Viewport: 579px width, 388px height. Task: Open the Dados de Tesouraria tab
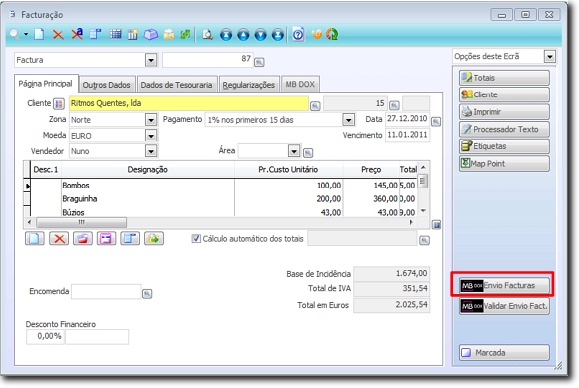(x=176, y=85)
